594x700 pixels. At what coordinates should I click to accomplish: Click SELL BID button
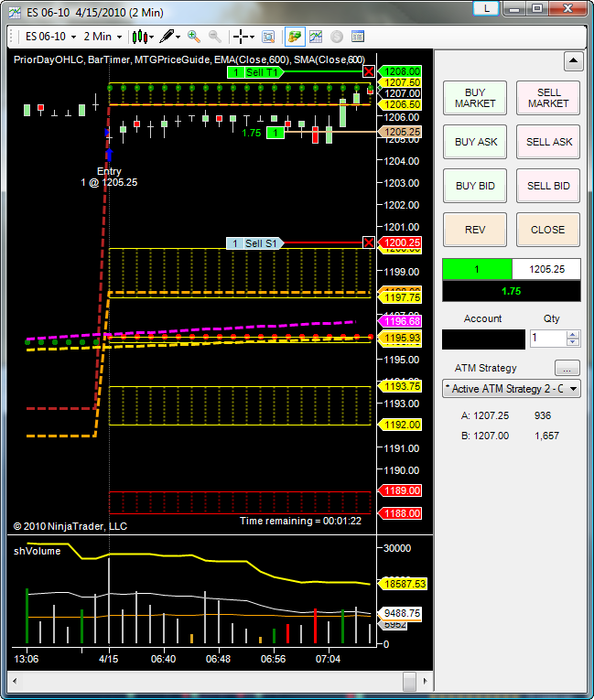pos(548,186)
